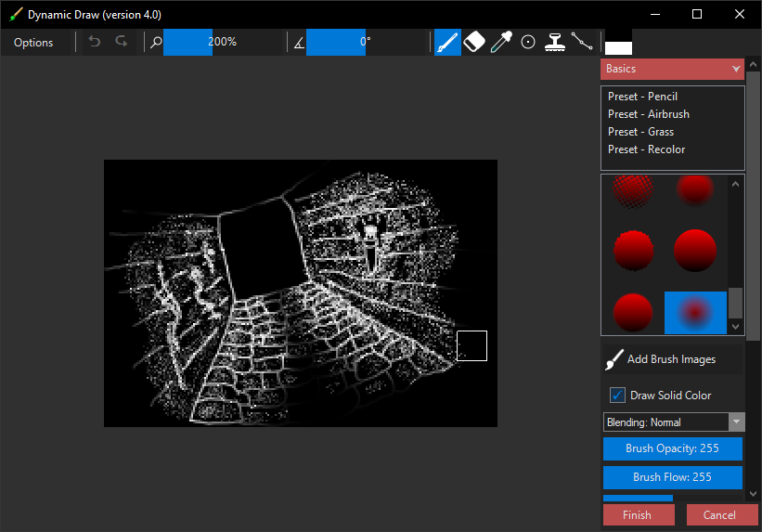Click the Redo arrow

pyautogui.click(x=121, y=42)
